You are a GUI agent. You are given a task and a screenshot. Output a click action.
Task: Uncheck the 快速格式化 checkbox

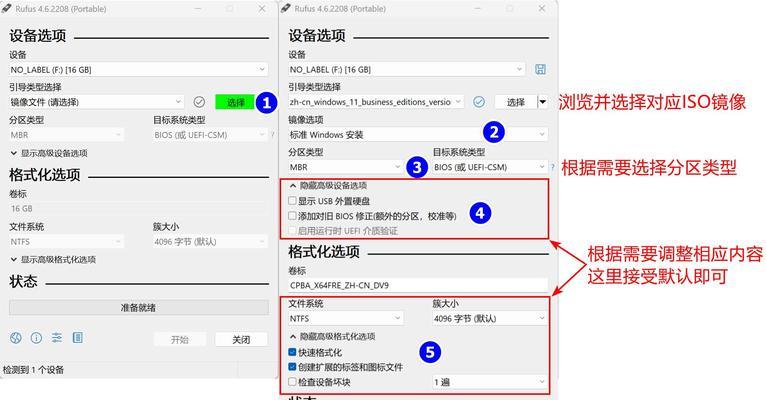click(292, 353)
